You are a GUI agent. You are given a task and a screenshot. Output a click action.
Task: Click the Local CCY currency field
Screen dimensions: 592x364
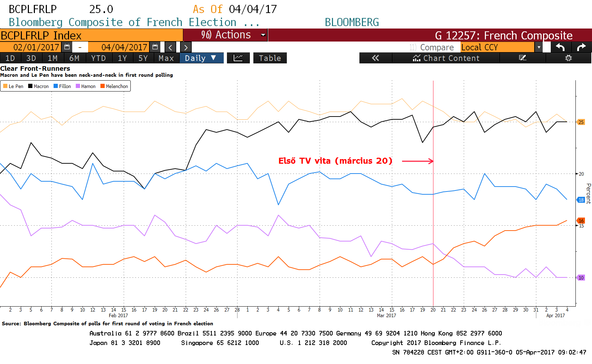497,47
